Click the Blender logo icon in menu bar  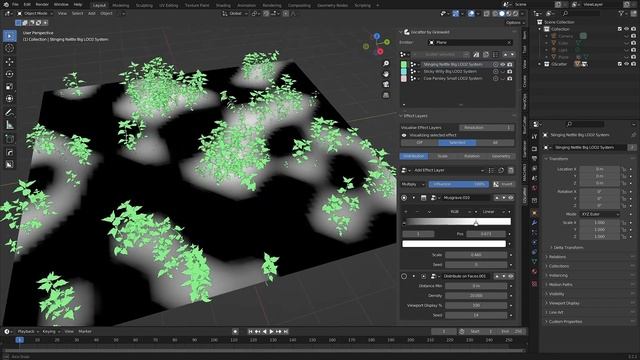(6, 4)
